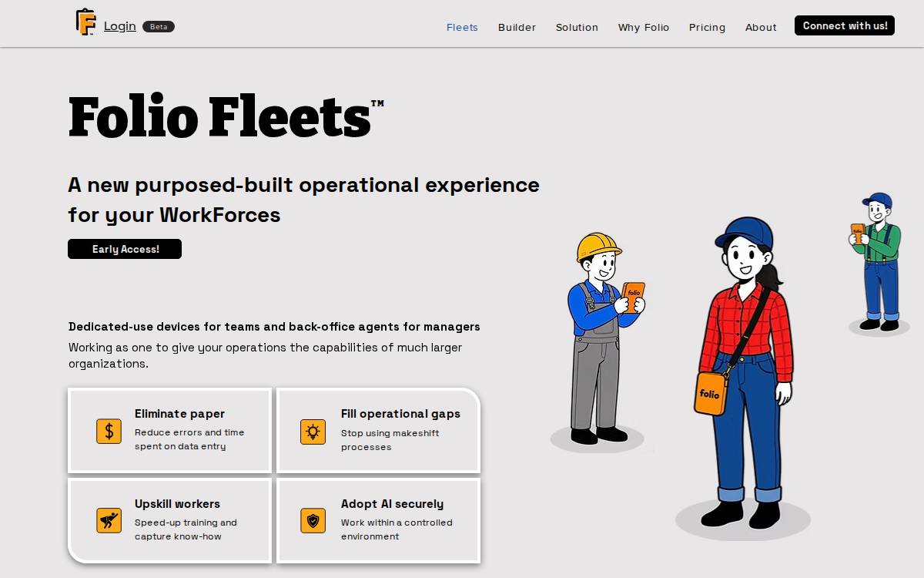Viewport: 924px width, 578px height.
Task: Click the shield icon for Adopt AI securely
Action: 313,520
